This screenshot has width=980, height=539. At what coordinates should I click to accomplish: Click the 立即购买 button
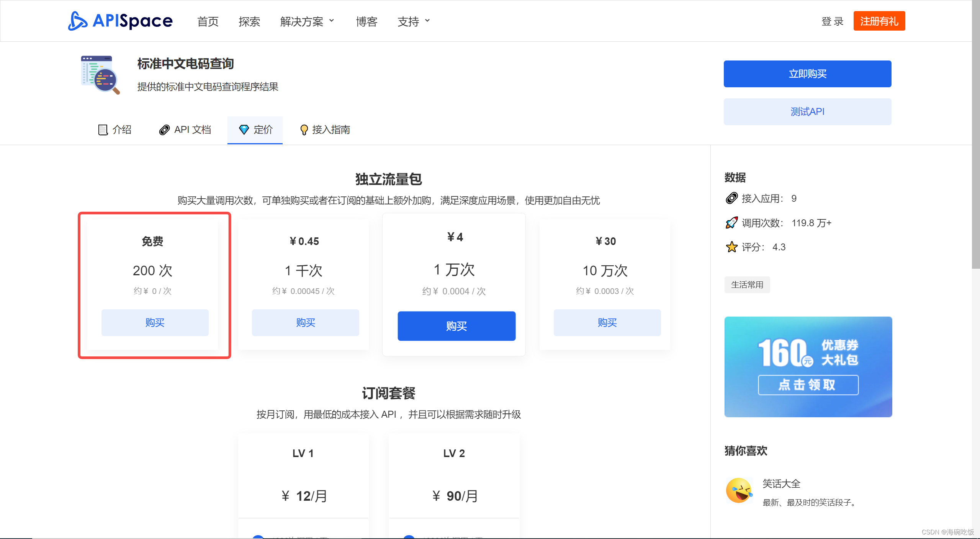pyautogui.click(x=807, y=73)
